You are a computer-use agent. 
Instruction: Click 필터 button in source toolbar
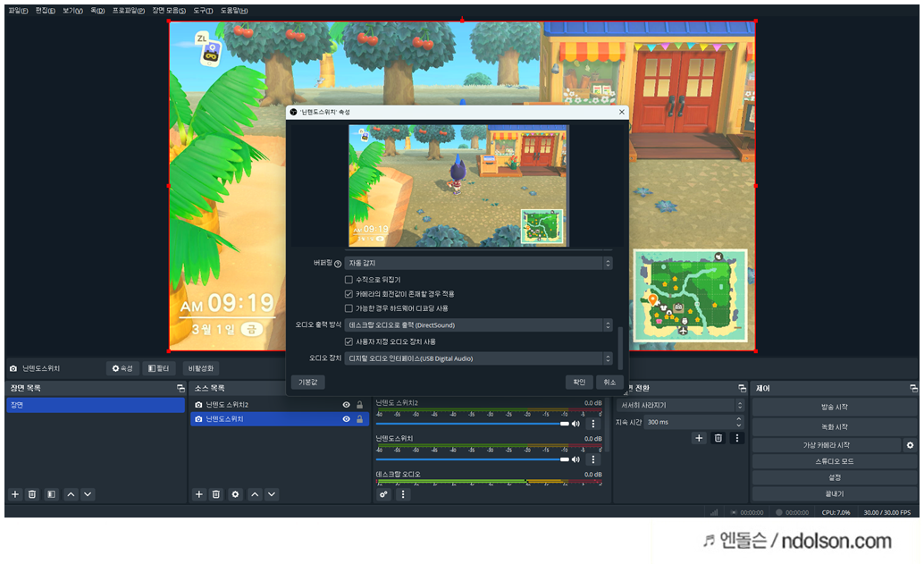tap(158, 368)
